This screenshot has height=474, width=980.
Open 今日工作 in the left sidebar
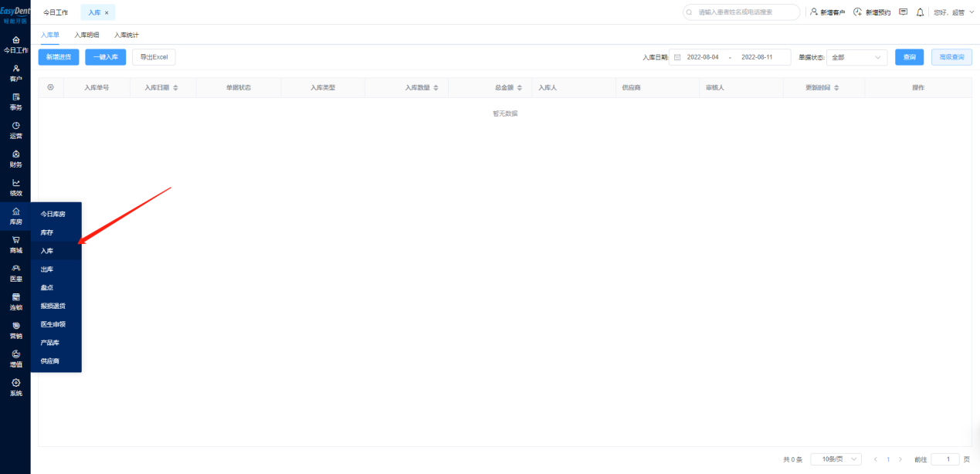click(x=15, y=44)
